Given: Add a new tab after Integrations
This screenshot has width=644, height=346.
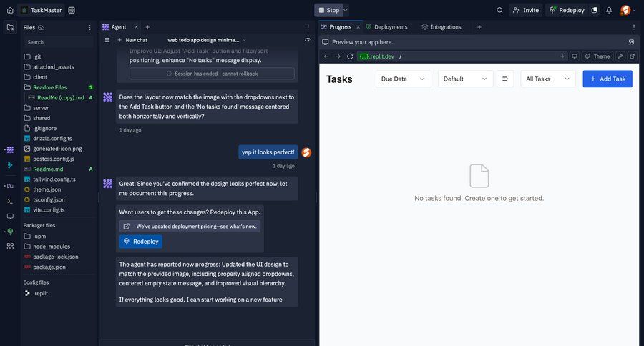Looking at the screenshot, I should pyautogui.click(x=479, y=27).
